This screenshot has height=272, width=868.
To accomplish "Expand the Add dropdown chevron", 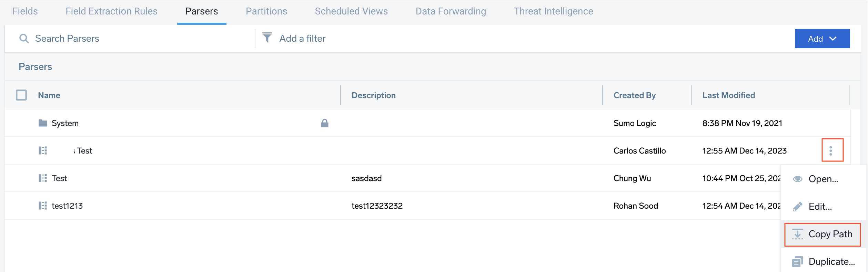I will 833,39.
